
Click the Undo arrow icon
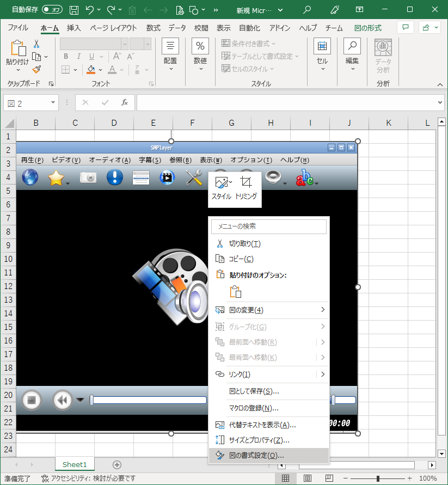coord(90,10)
